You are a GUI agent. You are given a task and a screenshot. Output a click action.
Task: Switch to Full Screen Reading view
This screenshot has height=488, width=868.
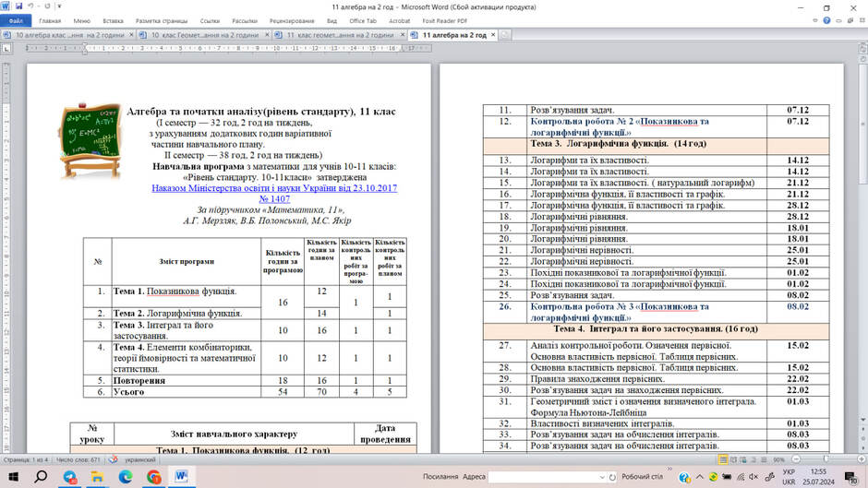pyautogui.click(x=733, y=459)
